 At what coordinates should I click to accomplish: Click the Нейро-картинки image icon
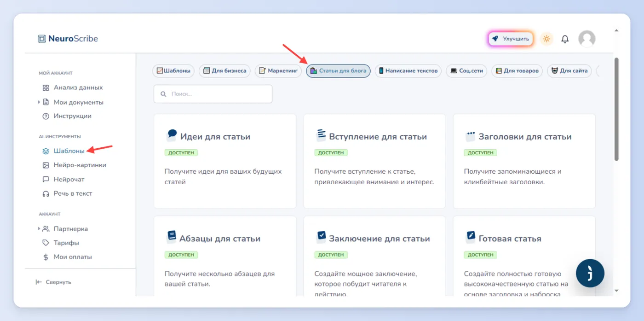pyautogui.click(x=46, y=165)
